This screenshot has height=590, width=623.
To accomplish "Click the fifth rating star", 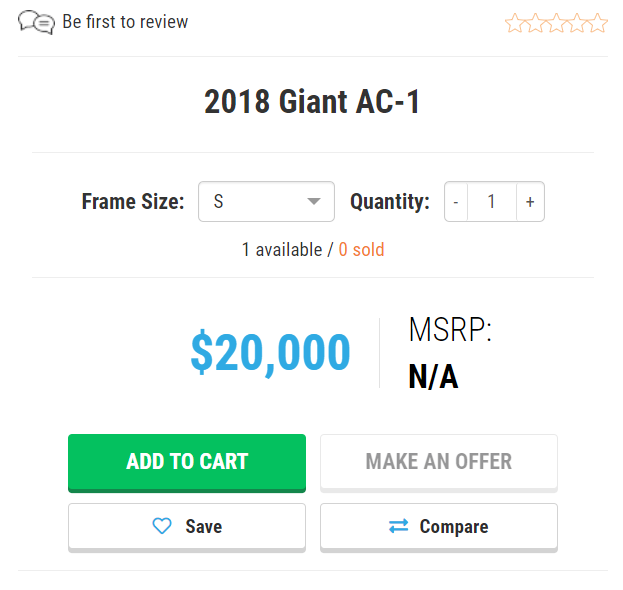I will 597,23.
